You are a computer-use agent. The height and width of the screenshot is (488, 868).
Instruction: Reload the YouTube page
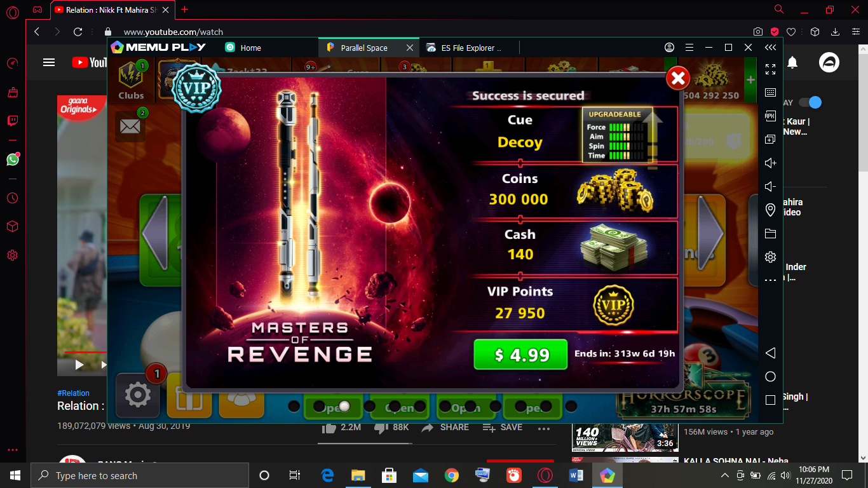(x=78, y=32)
